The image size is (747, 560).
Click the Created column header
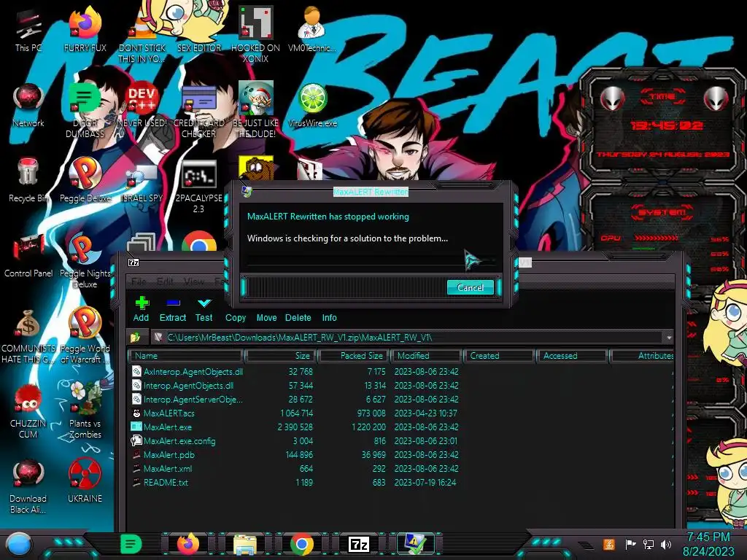pos(498,356)
